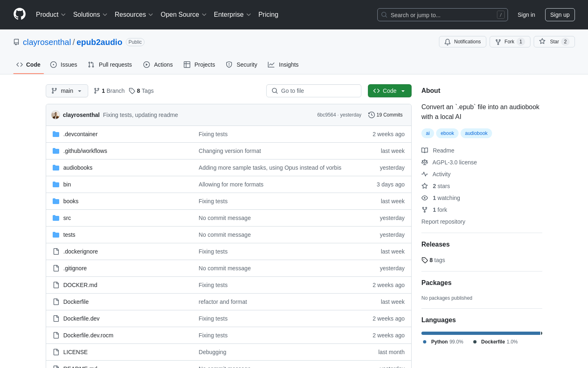
Task: Open the 8 tags releases link
Action: coord(433,260)
